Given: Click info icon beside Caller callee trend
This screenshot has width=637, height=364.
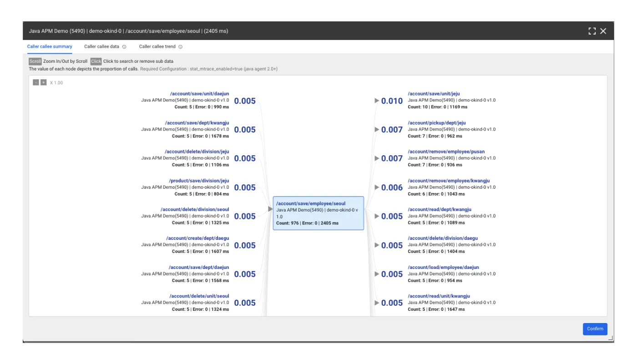Looking at the screenshot, I should point(180,47).
